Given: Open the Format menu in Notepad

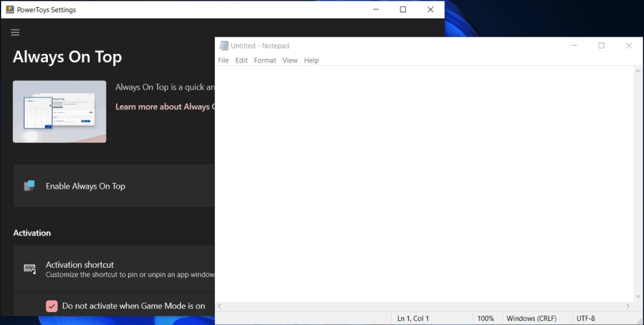Looking at the screenshot, I should pyautogui.click(x=265, y=60).
